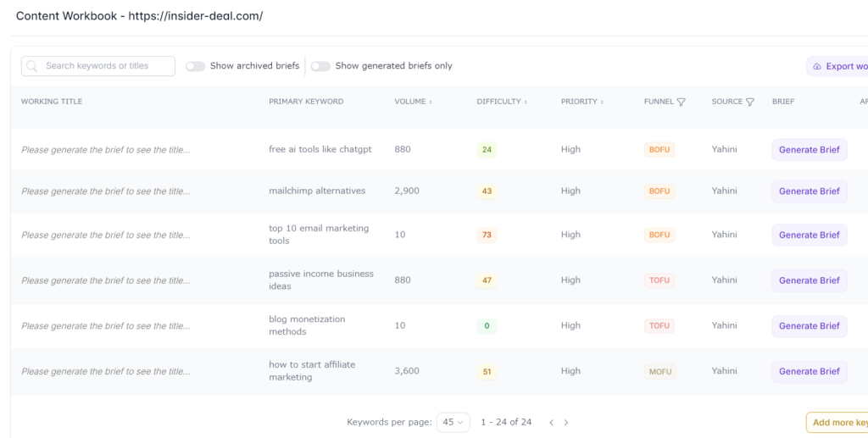
Task: Click TOFU tag in passive income row
Action: tap(659, 280)
